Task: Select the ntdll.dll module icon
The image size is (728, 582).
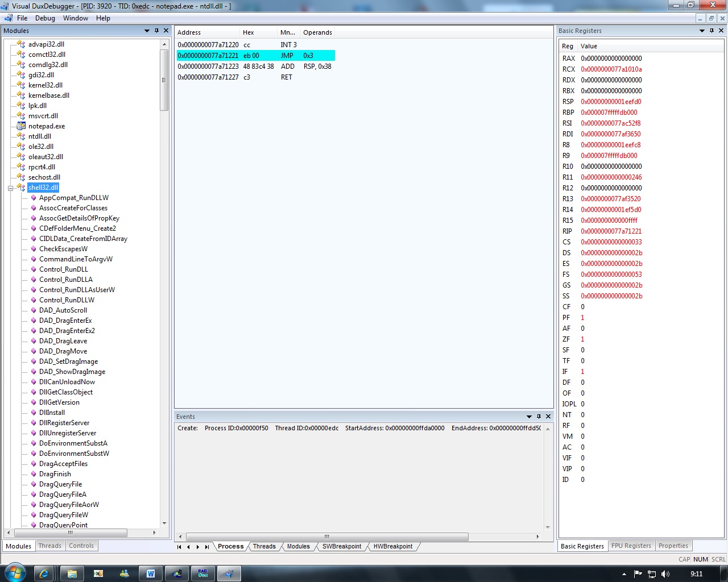Action: point(21,136)
